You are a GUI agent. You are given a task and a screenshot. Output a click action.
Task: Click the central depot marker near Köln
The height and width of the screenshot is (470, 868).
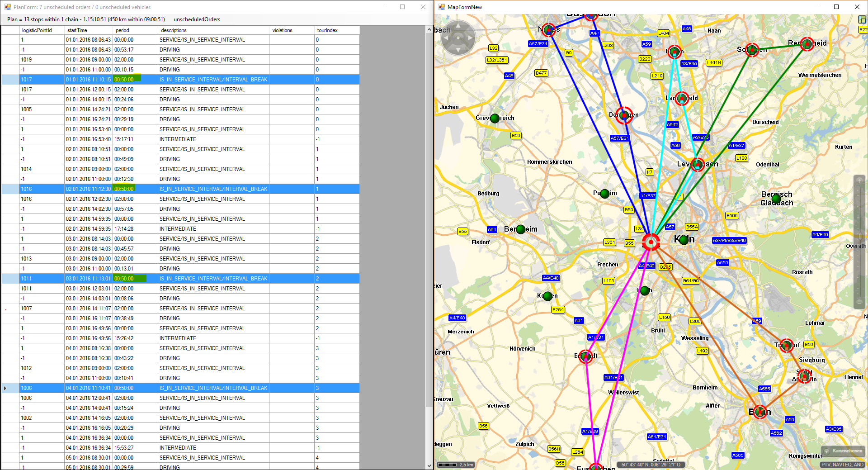(x=651, y=242)
